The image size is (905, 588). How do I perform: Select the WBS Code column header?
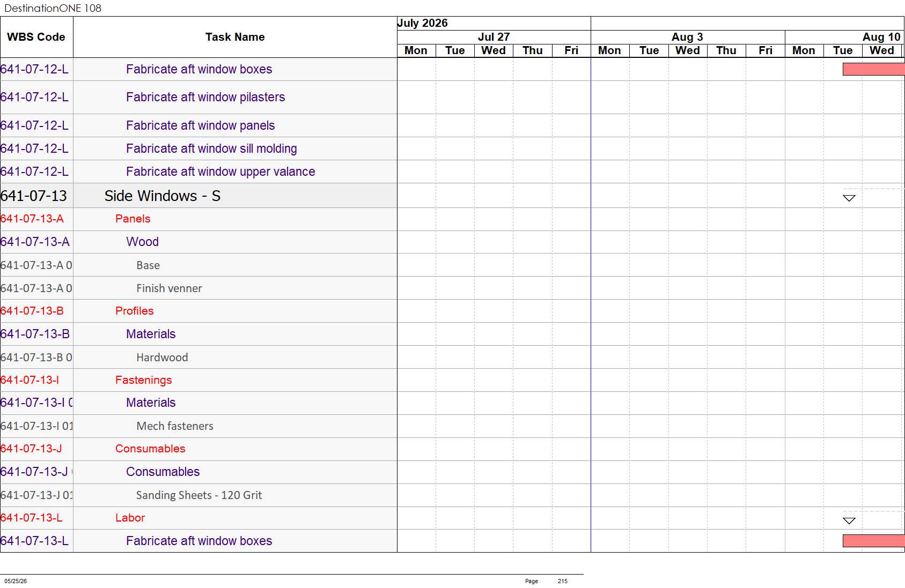(x=36, y=37)
